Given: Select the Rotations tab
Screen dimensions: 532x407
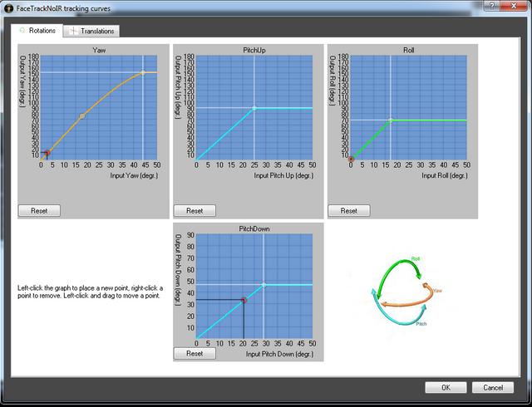Looking at the screenshot, I should (x=37, y=30).
